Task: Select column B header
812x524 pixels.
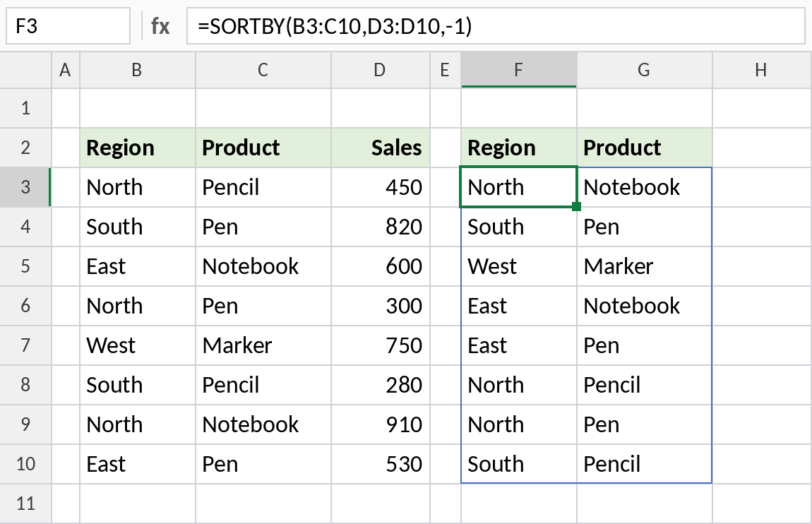Action: pyautogui.click(x=137, y=70)
